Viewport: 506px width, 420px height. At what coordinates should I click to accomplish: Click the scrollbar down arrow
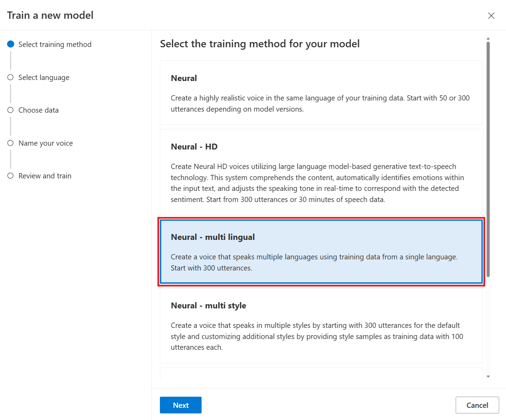[x=488, y=377]
